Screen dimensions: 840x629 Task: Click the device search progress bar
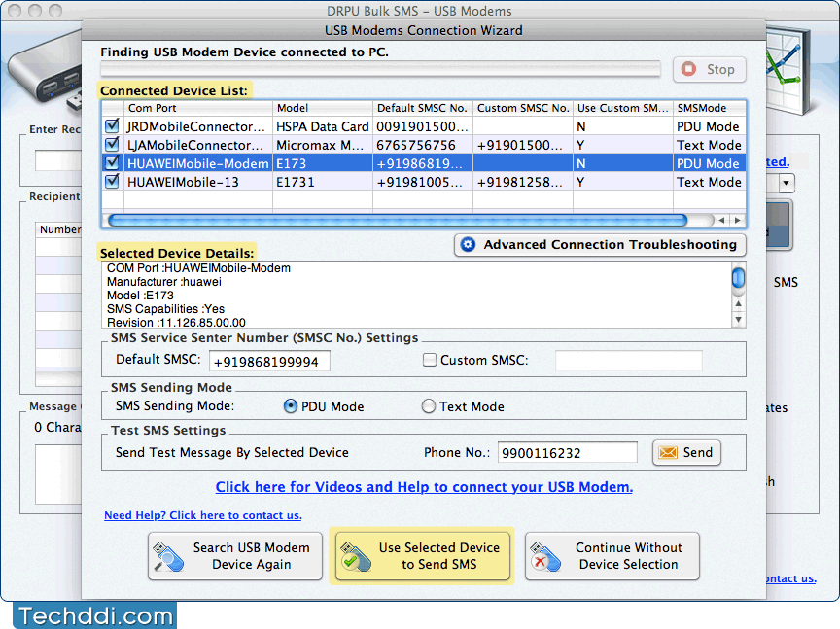coord(380,69)
